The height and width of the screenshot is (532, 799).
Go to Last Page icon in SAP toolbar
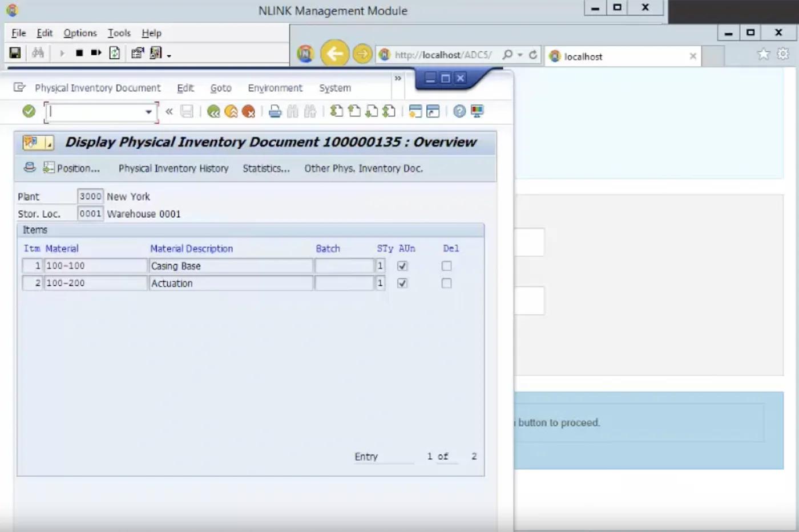[389, 111]
